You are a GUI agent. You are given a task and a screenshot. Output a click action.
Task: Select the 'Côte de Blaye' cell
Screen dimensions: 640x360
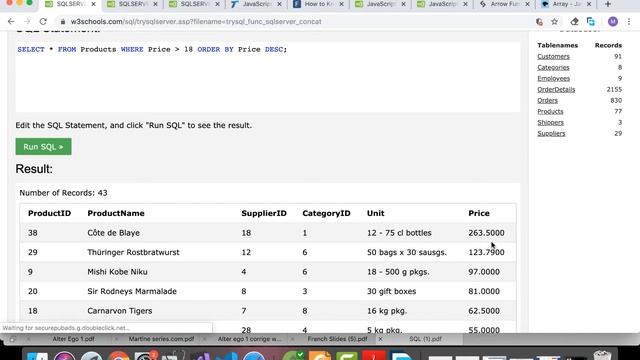(113, 233)
